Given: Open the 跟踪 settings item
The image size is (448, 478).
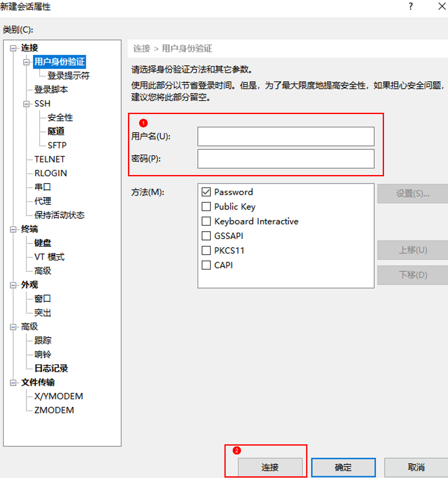Looking at the screenshot, I should tap(43, 340).
